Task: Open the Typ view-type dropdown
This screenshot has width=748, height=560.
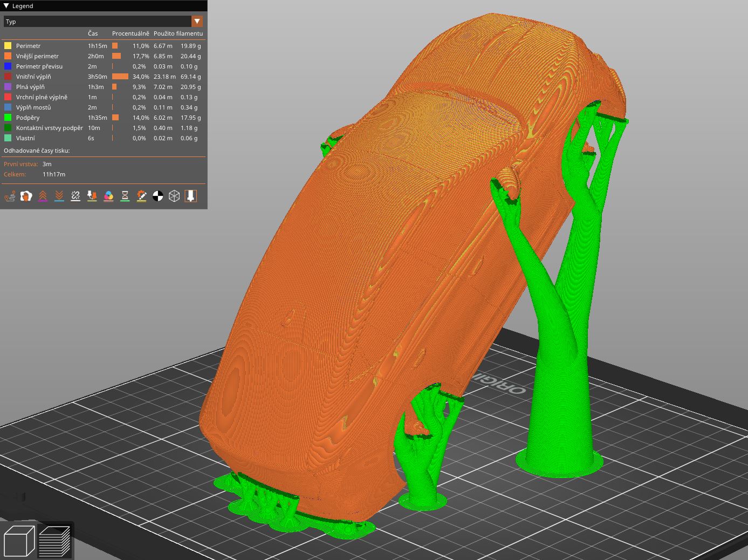Action: click(x=103, y=22)
